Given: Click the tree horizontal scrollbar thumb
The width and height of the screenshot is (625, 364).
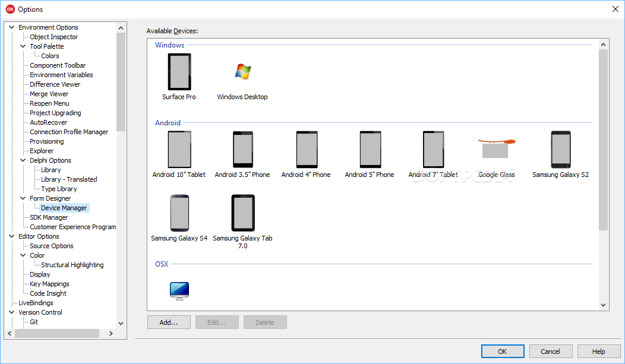Looking at the screenshot, I should coord(57,333).
